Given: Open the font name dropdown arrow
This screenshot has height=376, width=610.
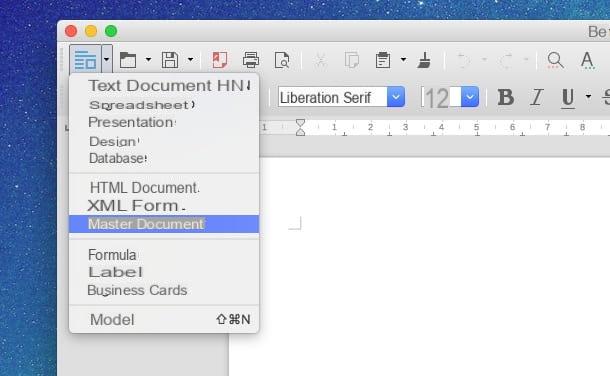Looking at the screenshot, I should [396, 97].
